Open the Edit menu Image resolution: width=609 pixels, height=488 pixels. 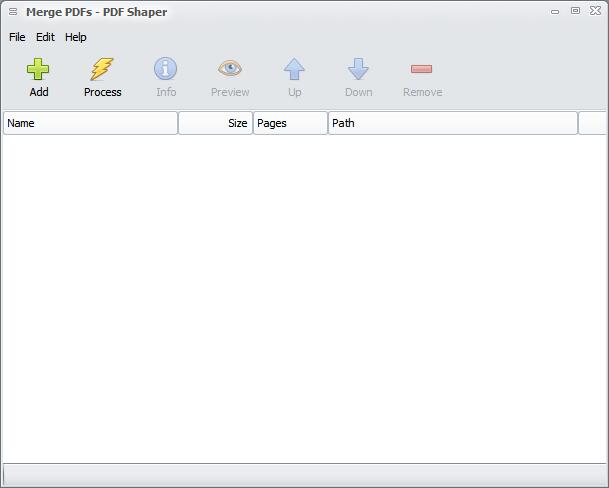pos(45,37)
